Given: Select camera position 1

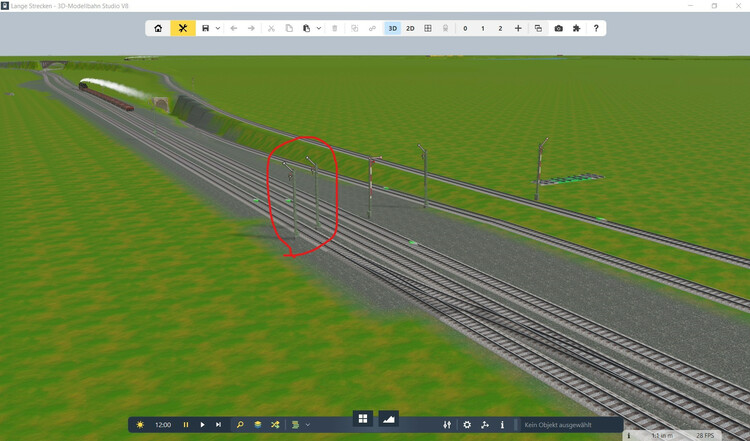Looking at the screenshot, I should click(x=483, y=28).
